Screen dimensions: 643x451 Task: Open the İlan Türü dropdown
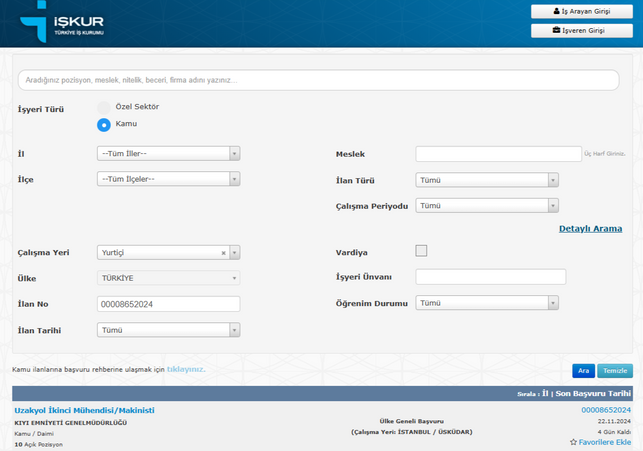[486, 180]
